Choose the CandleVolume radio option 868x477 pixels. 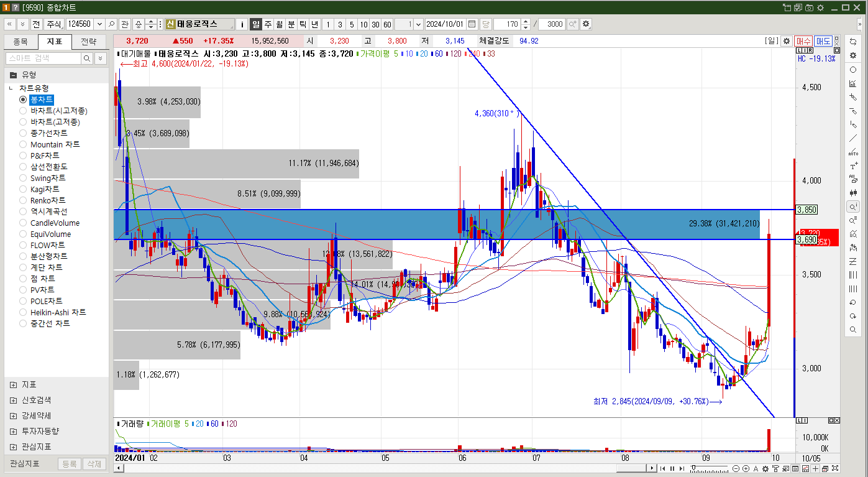pos(23,223)
